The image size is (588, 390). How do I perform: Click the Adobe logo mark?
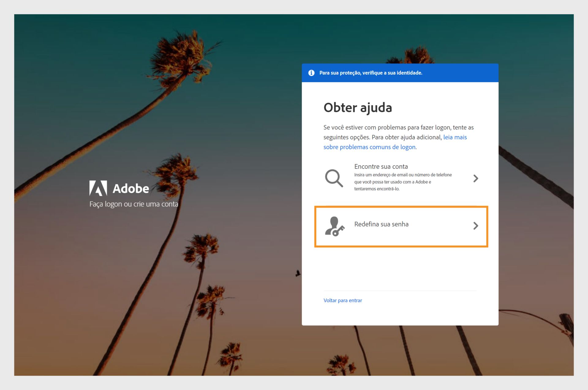pos(98,188)
